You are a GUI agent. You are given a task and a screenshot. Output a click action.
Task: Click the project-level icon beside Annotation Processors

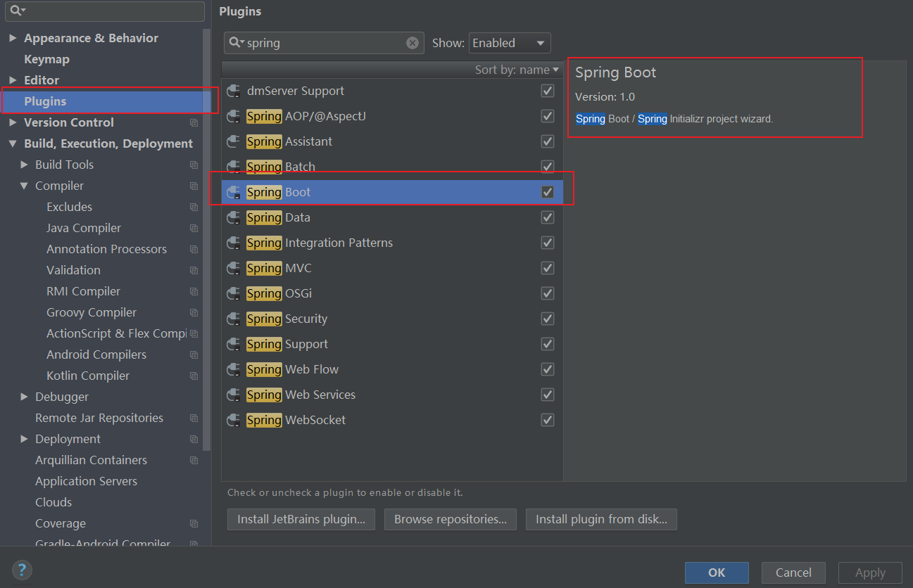(x=194, y=249)
